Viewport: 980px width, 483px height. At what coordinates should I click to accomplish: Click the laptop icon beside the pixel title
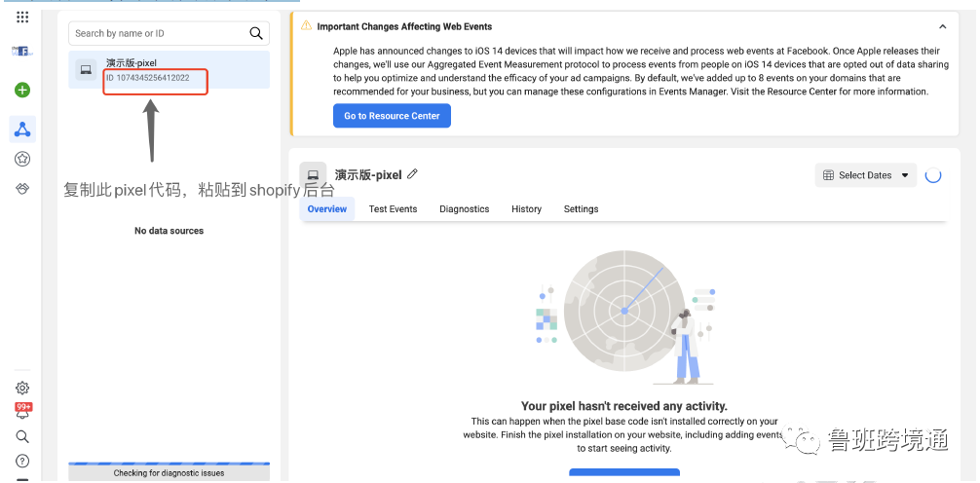pos(313,175)
